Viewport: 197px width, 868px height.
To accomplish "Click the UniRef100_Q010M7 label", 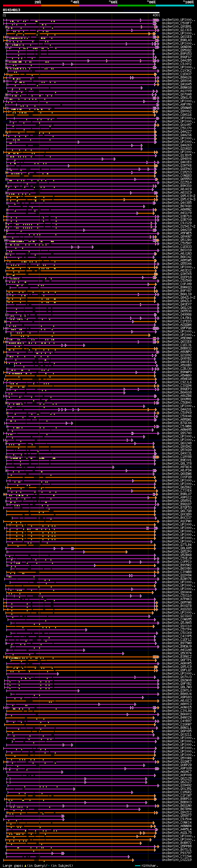I will (x=177, y=125).
